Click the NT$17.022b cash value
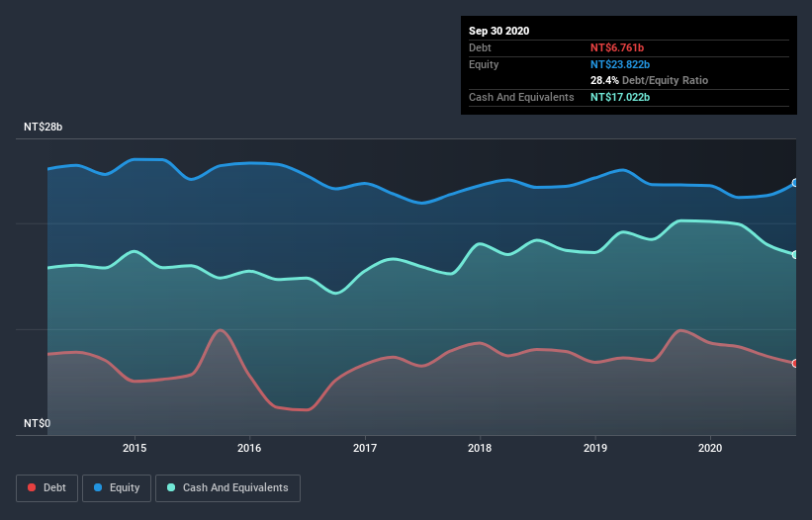812x520 pixels. click(620, 97)
